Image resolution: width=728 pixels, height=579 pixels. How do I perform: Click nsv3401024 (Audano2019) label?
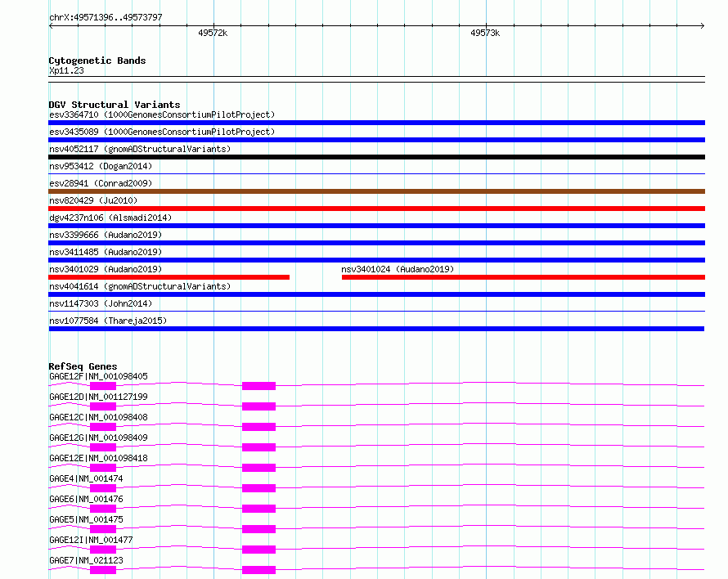pos(398,269)
